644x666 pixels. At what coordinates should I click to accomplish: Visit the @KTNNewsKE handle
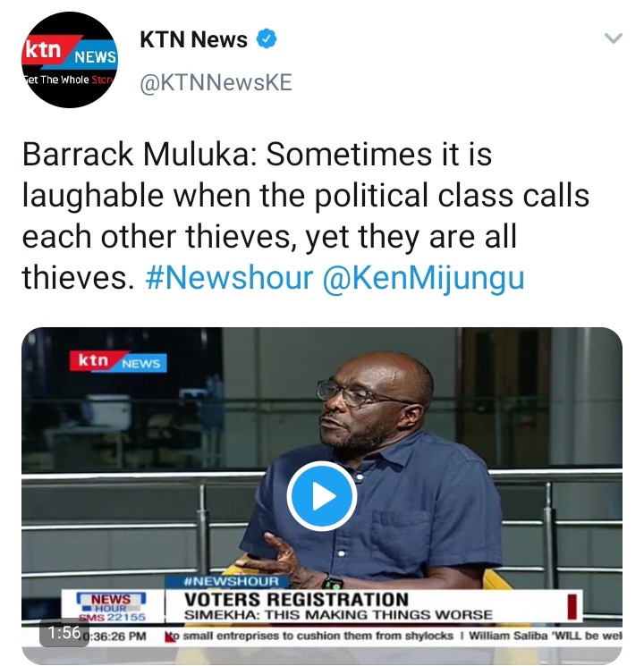(x=216, y=82)
